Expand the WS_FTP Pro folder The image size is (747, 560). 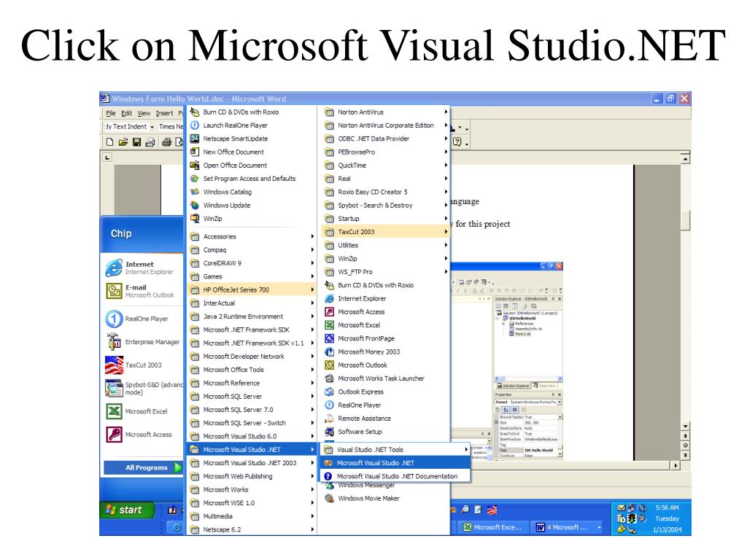pyautogui.click(x=386, y=272)
